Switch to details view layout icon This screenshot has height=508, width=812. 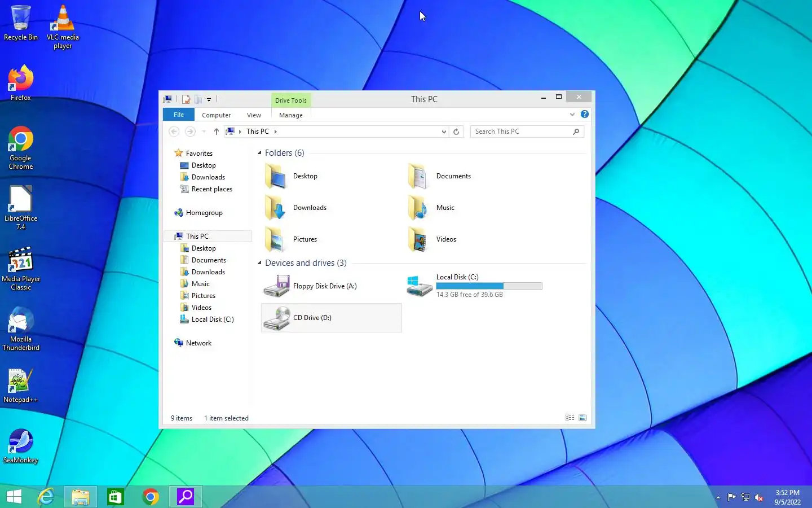(x=570, y=418)
